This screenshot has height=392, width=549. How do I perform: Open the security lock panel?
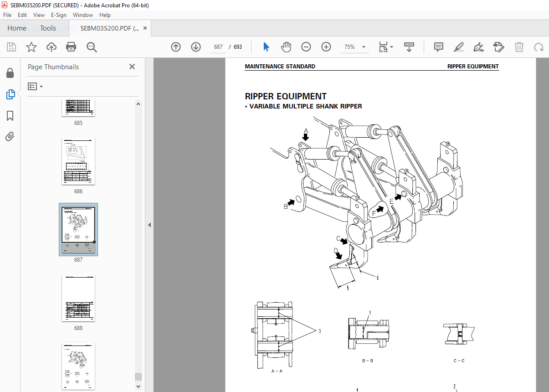(x=10, y=73)
